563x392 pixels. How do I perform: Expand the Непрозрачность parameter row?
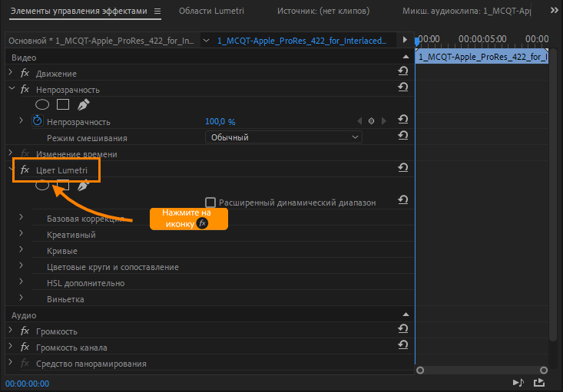click(x=22, y=121)
